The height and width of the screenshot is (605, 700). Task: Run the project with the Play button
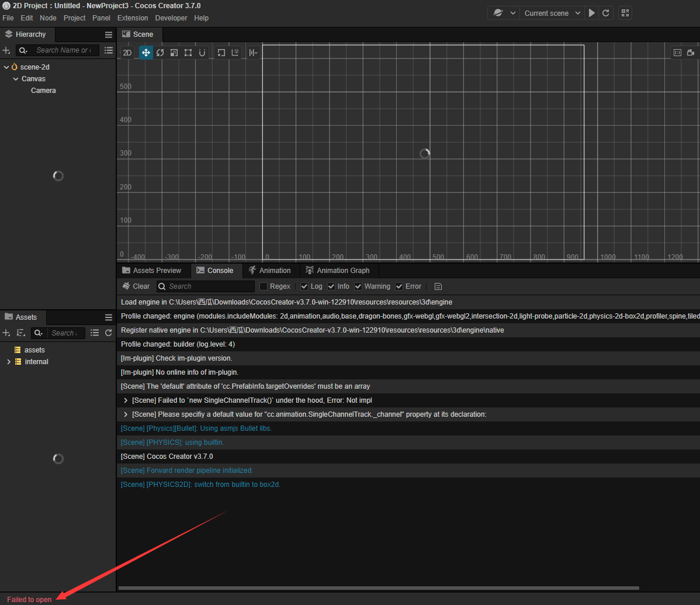click(x=591, y=12)
